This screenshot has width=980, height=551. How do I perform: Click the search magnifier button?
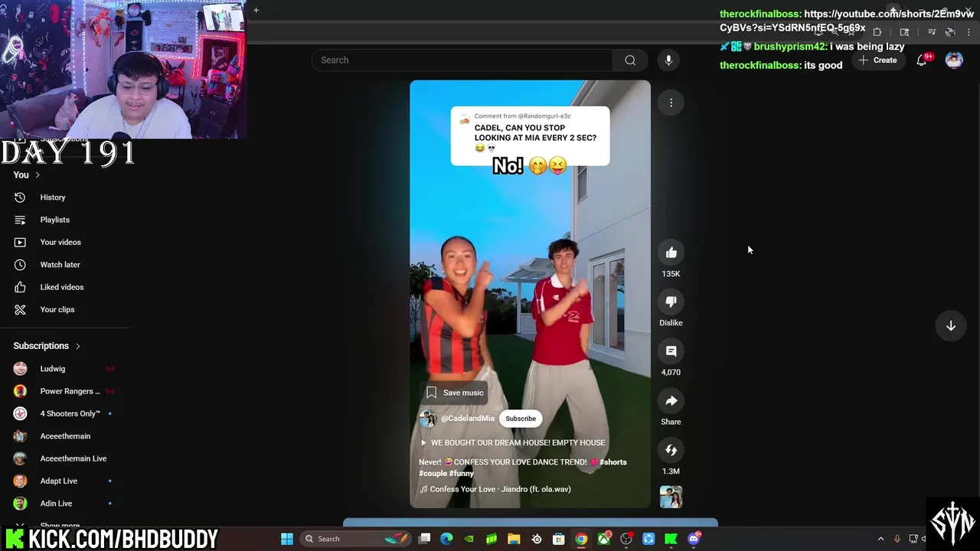pyautogui.click(x=630, y=60)
